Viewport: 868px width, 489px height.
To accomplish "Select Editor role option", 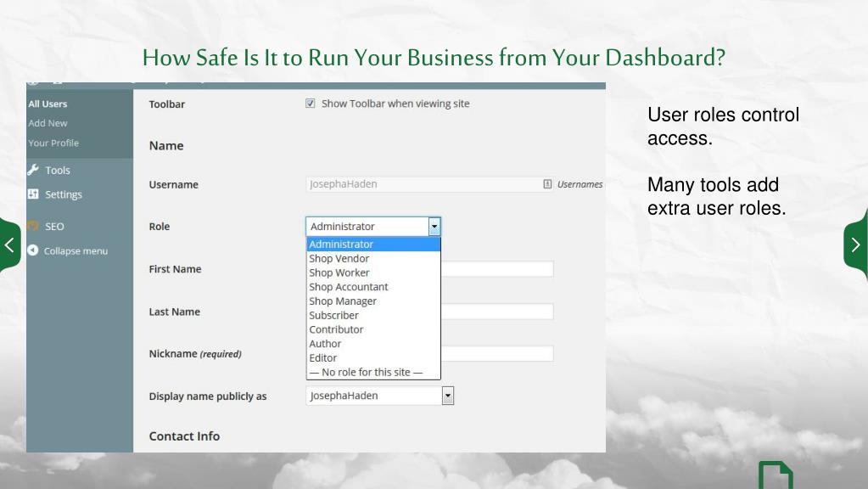I will pos(373,357).
